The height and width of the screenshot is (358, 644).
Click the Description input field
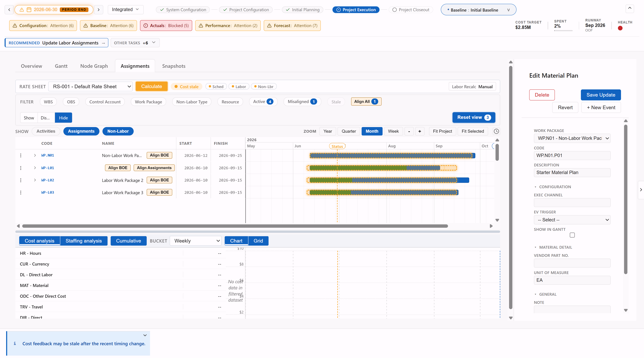(572, 173)
